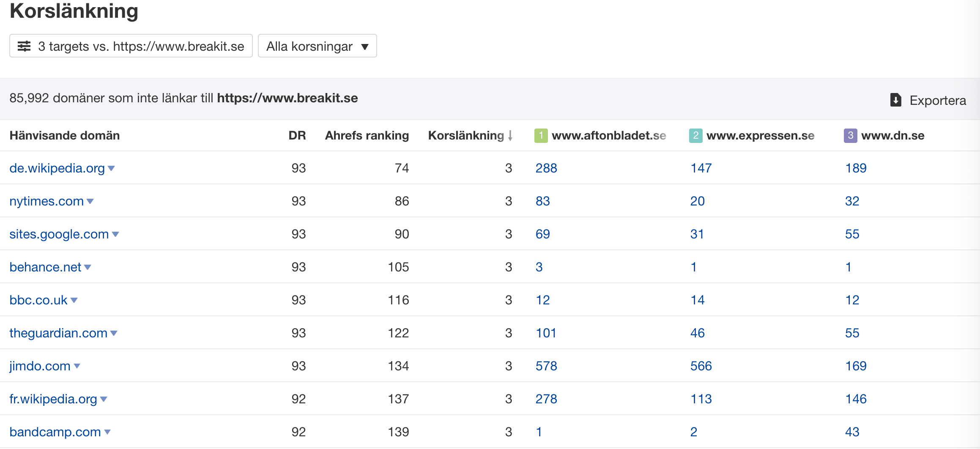
Task: Click the filter sliders icon beside targets
Action: point(24,46)
